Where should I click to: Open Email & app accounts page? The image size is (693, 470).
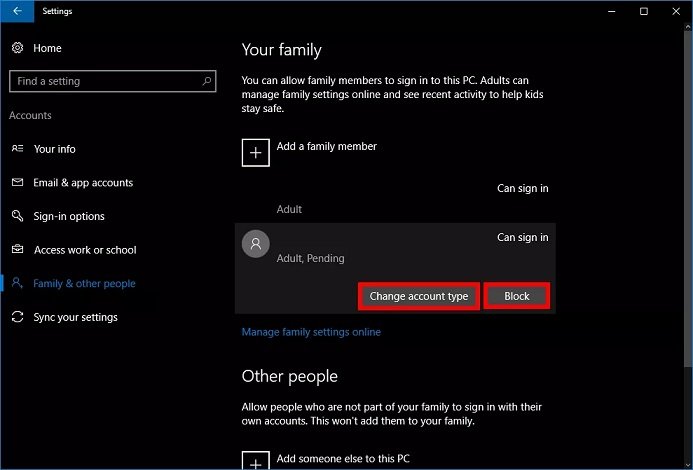[x=83, y=183]
